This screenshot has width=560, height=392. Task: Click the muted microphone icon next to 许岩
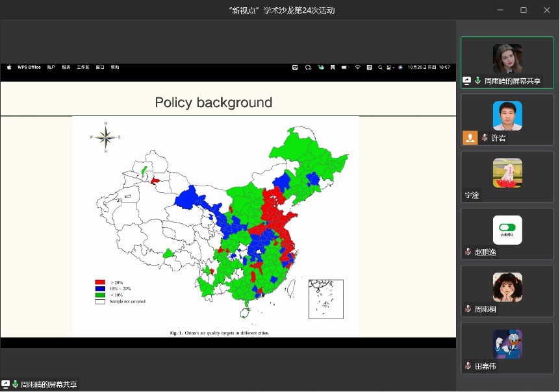point(485,138)
